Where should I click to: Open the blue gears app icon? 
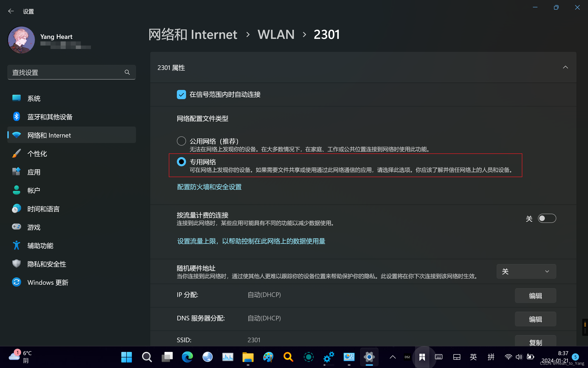(x=329, y=357)
